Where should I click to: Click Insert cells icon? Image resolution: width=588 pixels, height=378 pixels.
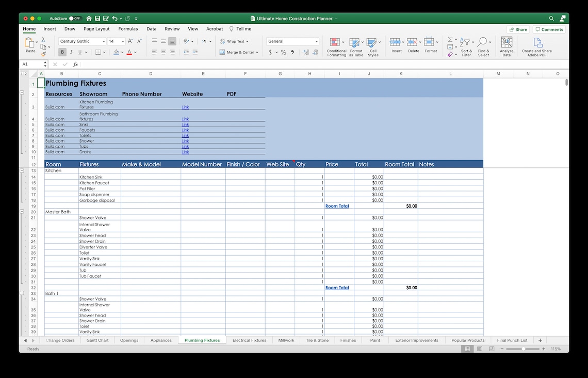tap(395, 42)
